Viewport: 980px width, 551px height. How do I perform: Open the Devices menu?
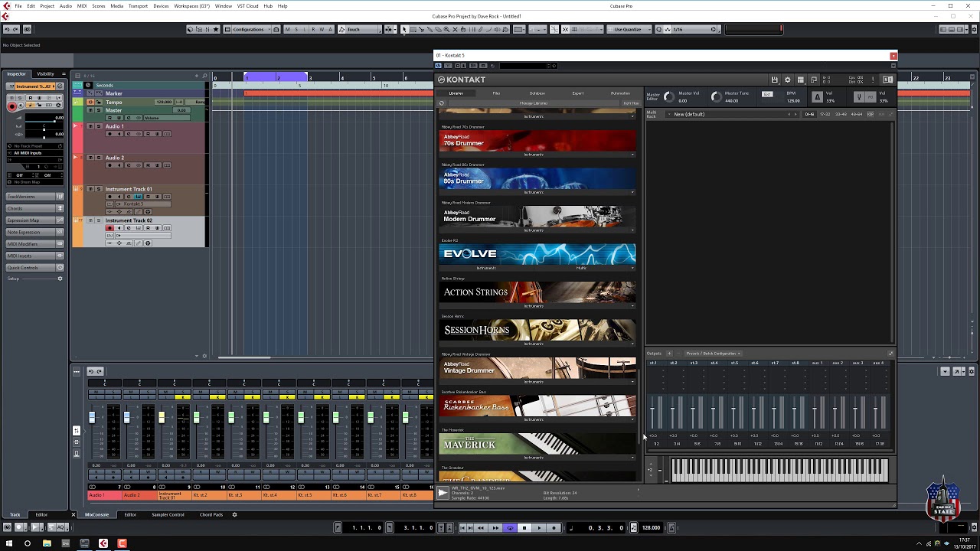(x=161, y=5)
